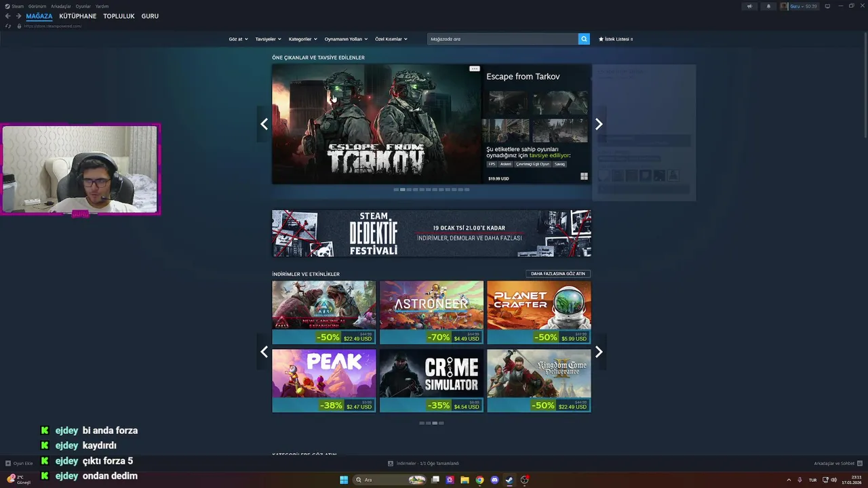Expand the Oynamanın Yolları dropdown

point(346,39)
